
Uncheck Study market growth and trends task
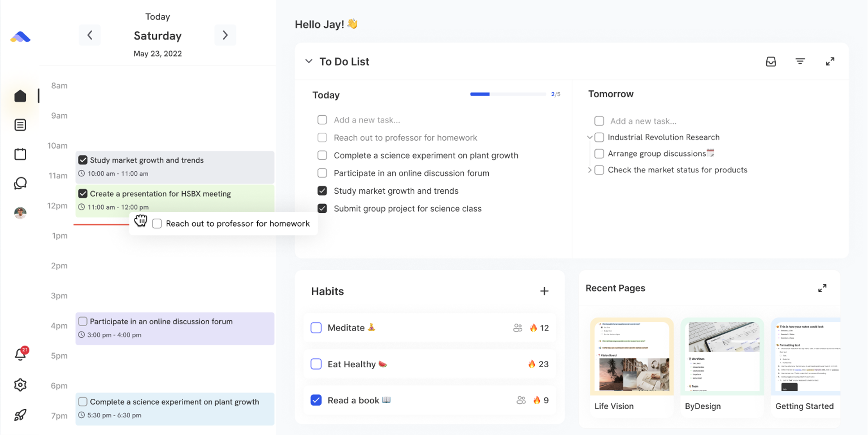coord(322,191)
